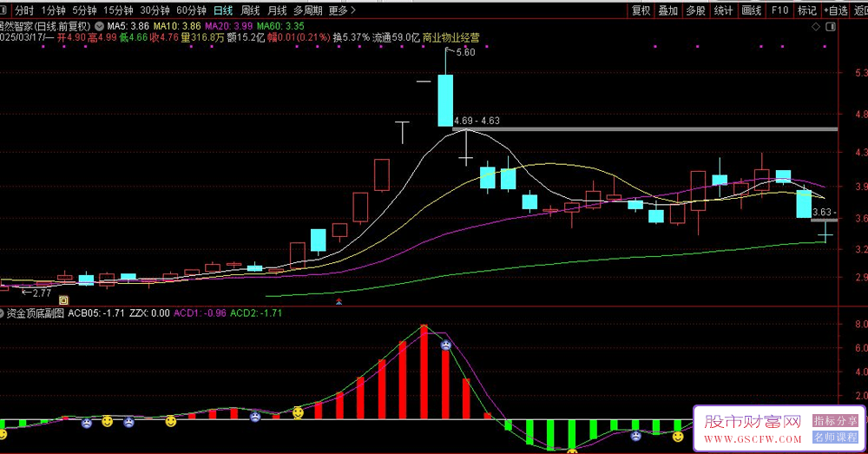Click the 商业物业经营 industry label
This screenshot has width=868, height=454.
click(451, 37)
